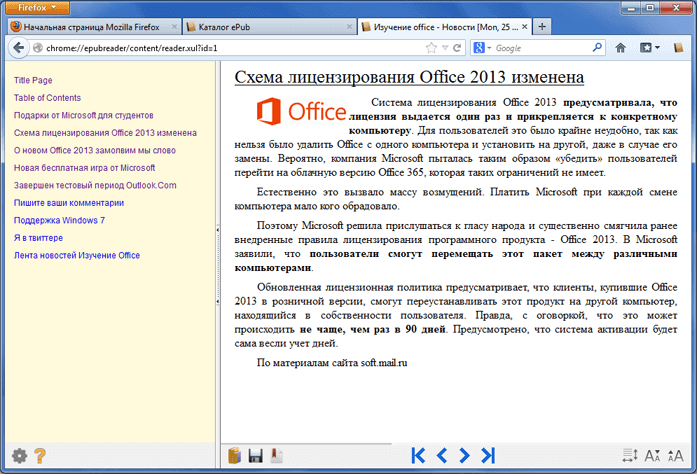
Task: Collapse the table of contents sidebar splitter
Action: pos(217,265)
